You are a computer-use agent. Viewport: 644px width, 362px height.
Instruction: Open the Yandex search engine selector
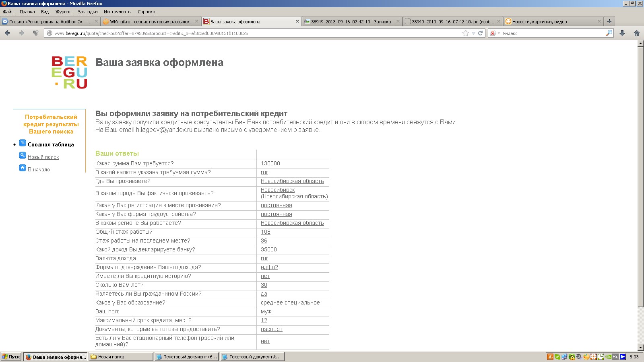tap(495, 33)
